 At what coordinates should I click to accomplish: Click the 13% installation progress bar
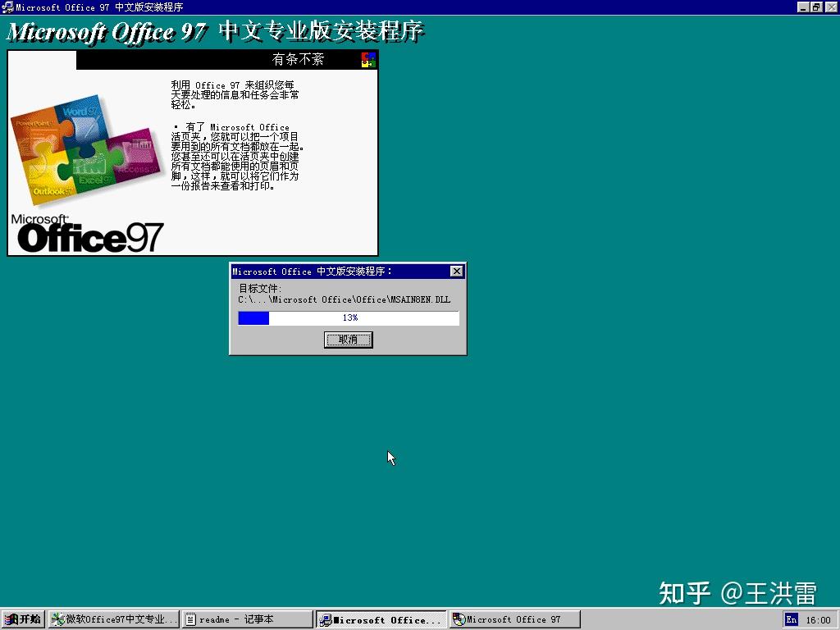[348, 317]
